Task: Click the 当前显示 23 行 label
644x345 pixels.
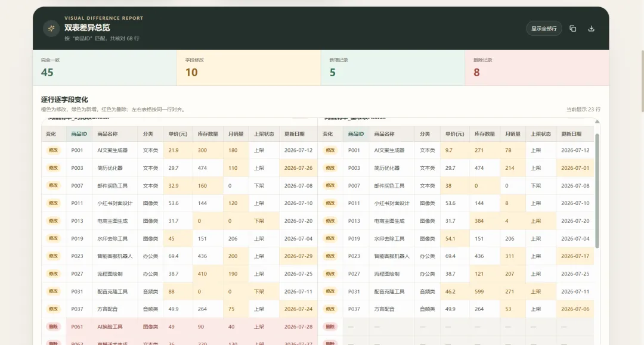Action: click(583, 110)
